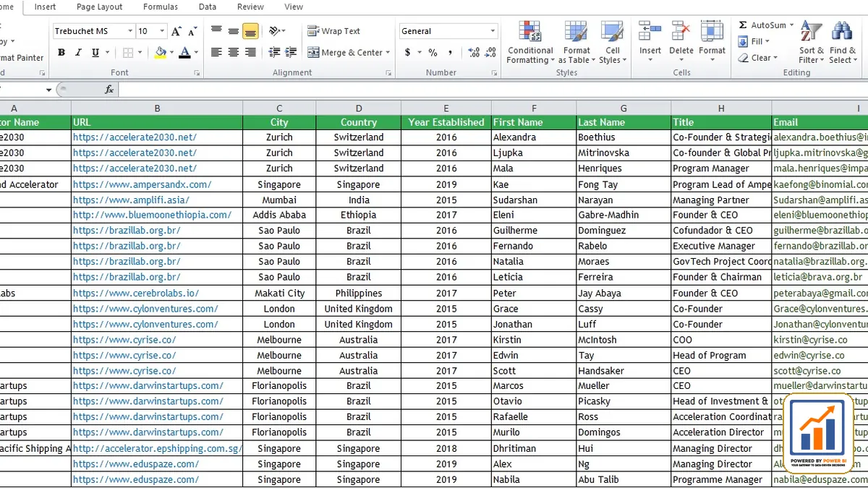Open Format as Table gallery
The width and height of the screenshot is (868, 488).
click(576, 43)
